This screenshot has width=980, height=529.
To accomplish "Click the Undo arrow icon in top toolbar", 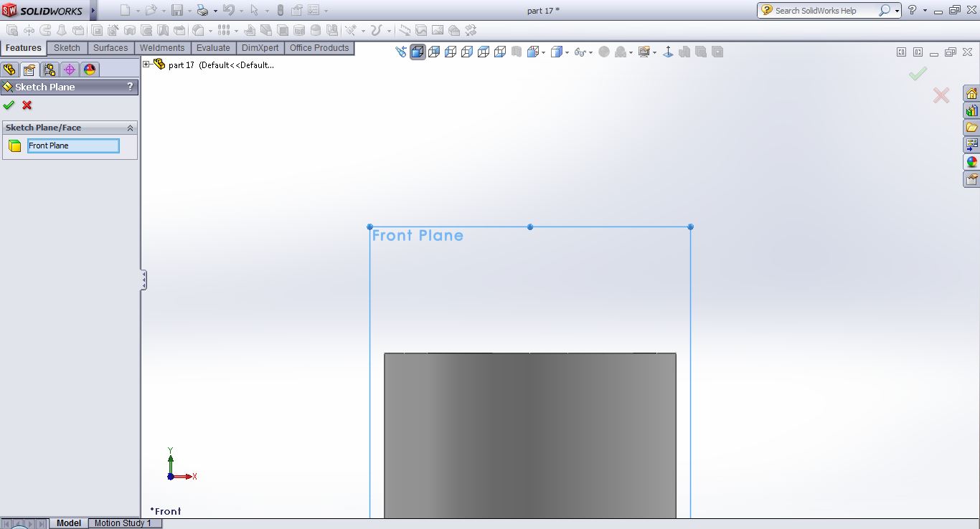I will pos(228,10).
